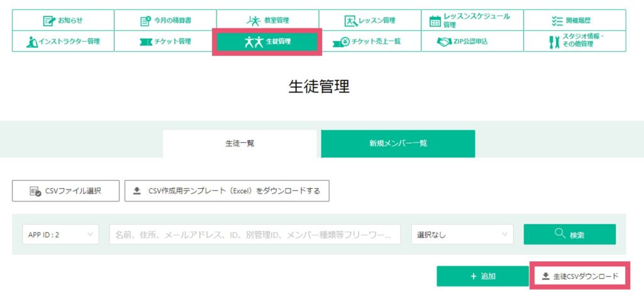Open レッスン管理 menu item

(x=370, y=20)
